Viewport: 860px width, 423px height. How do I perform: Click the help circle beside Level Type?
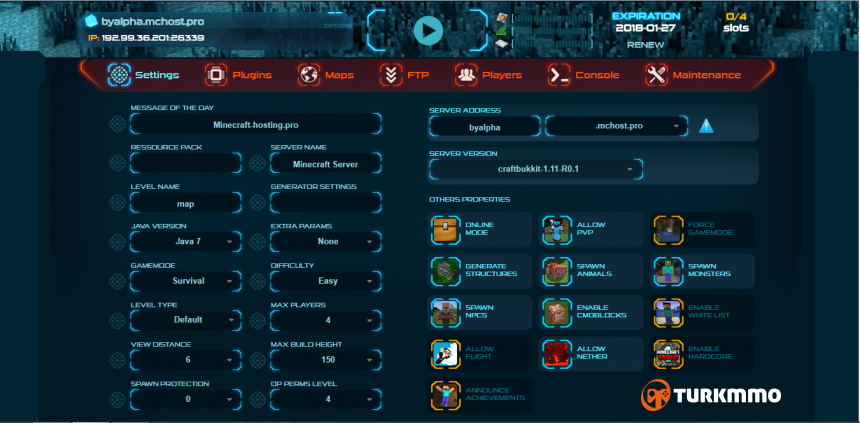(117, 321)
